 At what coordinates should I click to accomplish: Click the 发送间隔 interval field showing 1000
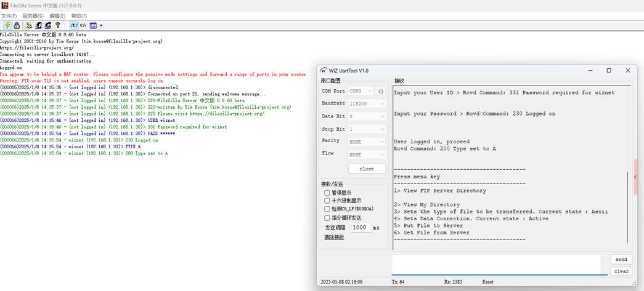coord(361,228)
